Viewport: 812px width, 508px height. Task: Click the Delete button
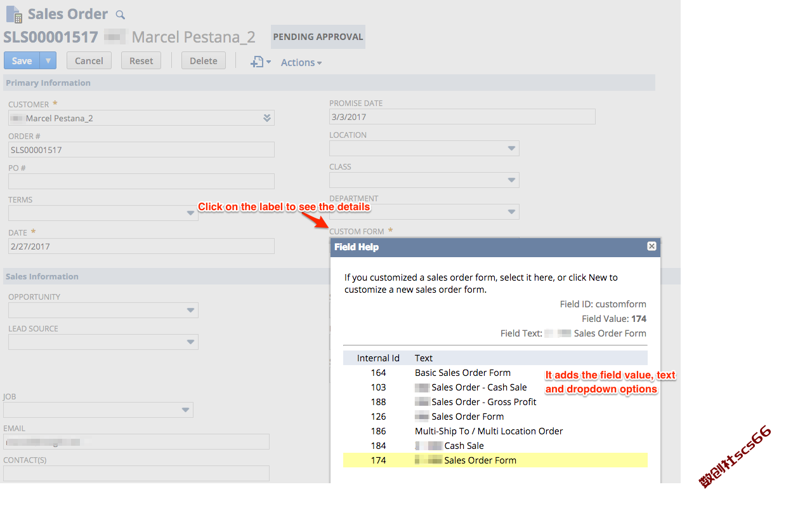pyautogui.click(x=204, y=60)
